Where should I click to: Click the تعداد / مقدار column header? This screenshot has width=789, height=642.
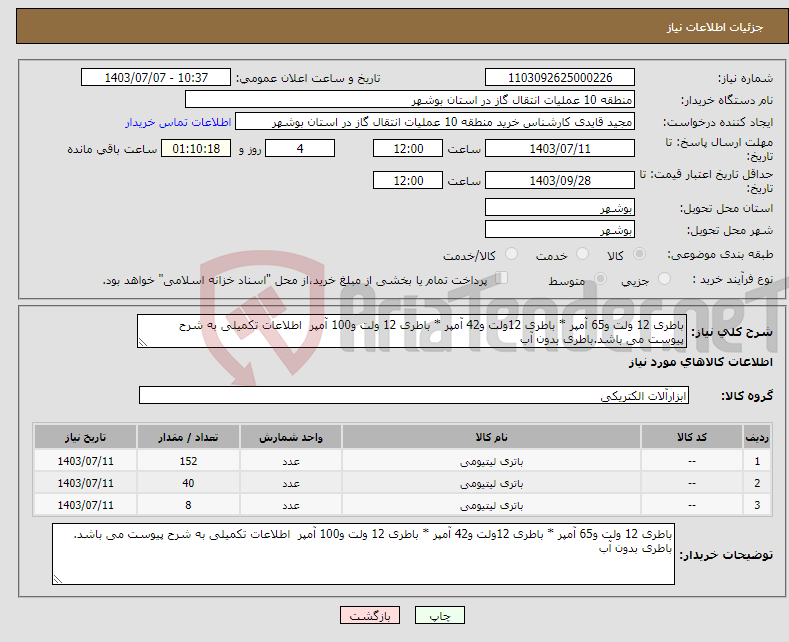coord(188,437)
